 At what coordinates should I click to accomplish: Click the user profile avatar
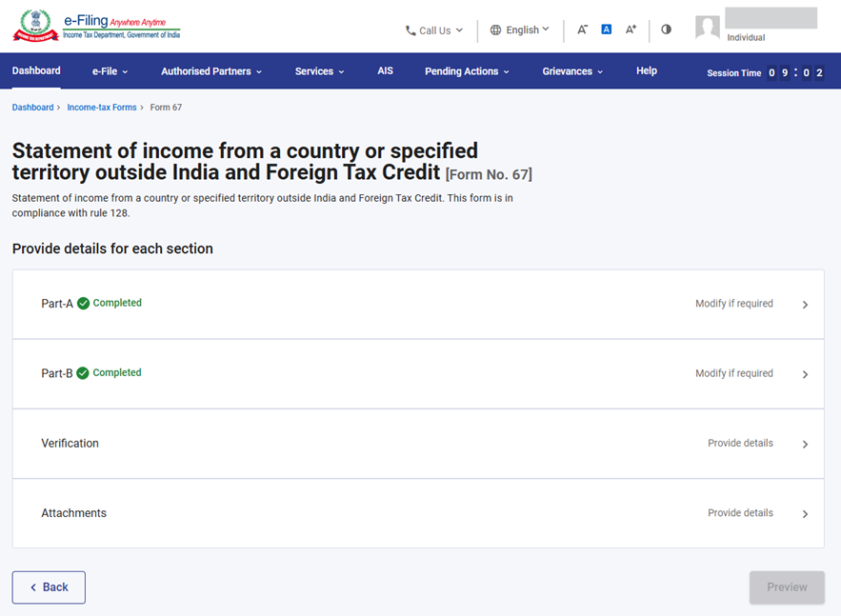tap(708, 28)
